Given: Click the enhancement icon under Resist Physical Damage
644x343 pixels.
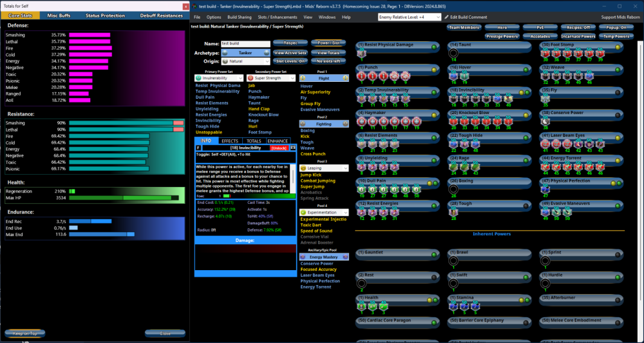Looking at the screenshot, I should point(361,53).
